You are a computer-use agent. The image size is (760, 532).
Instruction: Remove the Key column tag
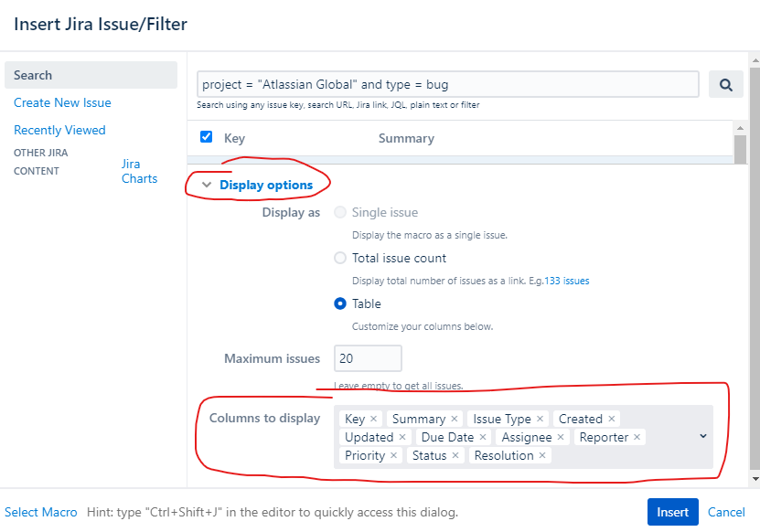[x=374, y=419]
